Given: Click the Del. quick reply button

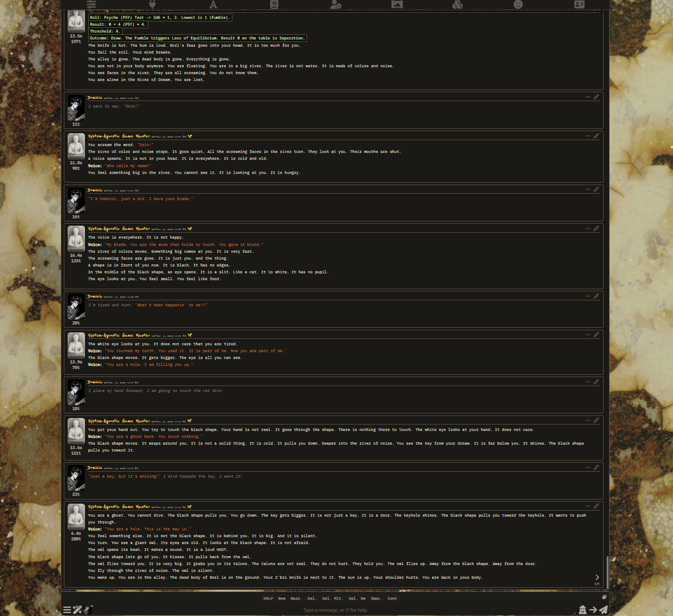Looking at the screenshot, I should coord(312,598).
